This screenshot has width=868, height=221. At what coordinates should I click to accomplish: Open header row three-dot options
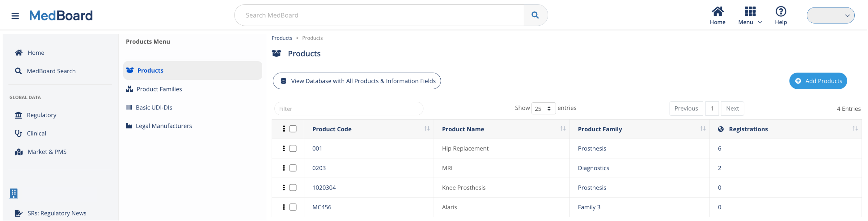284,129
